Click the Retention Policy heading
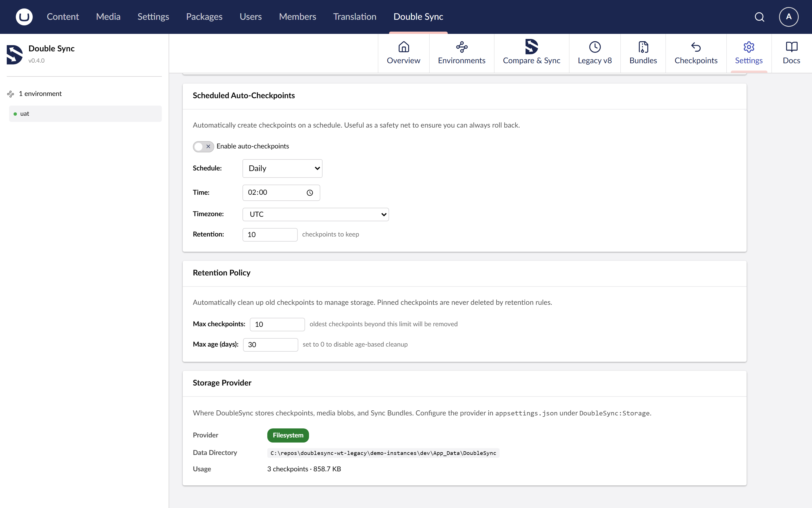The height and width of the screenshot is (508, 812). [x=221, y=273]
